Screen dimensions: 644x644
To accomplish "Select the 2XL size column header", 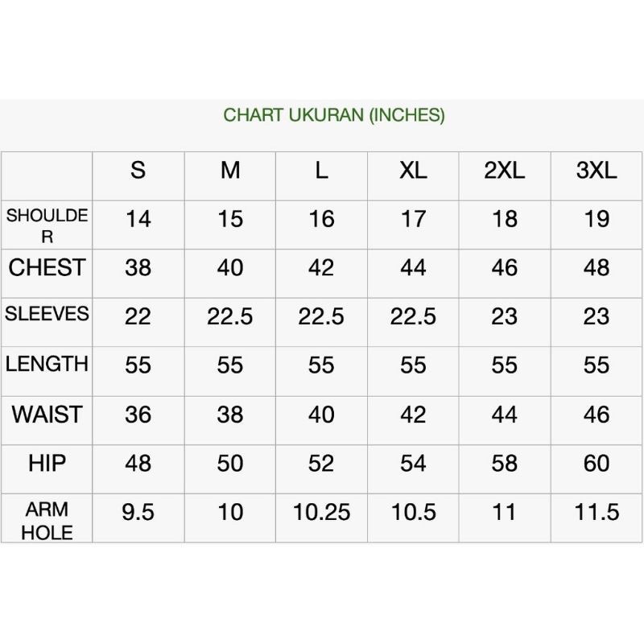I will (x=505, y=171).
